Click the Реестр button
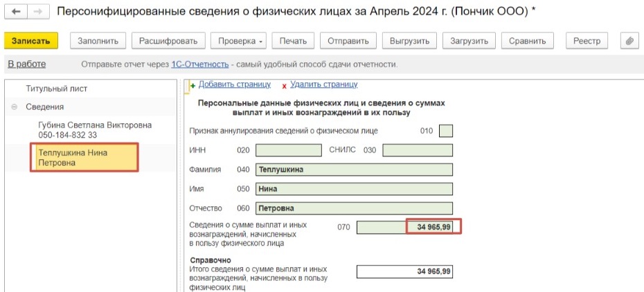The image size is (644, 292). 586,41
